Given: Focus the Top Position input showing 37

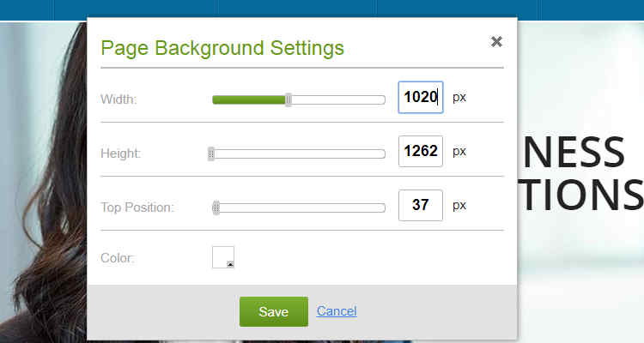Looking at the screenshot, I should [420, 206].
